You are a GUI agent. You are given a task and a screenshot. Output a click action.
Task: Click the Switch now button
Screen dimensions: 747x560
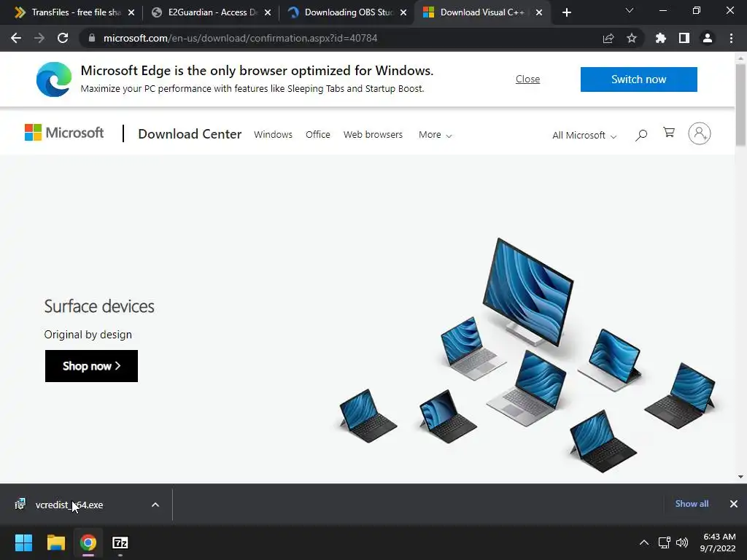pos(639,79)
